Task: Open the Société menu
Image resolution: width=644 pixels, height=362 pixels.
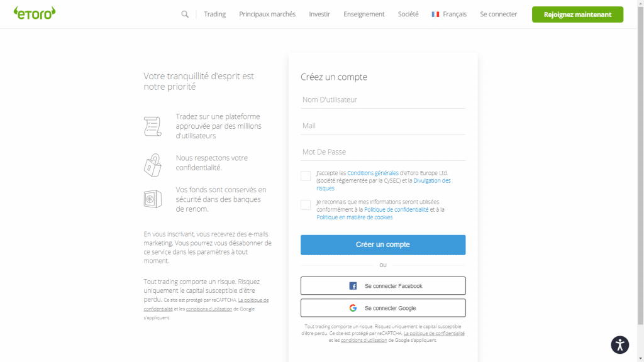Action: (x=408, y=14)
